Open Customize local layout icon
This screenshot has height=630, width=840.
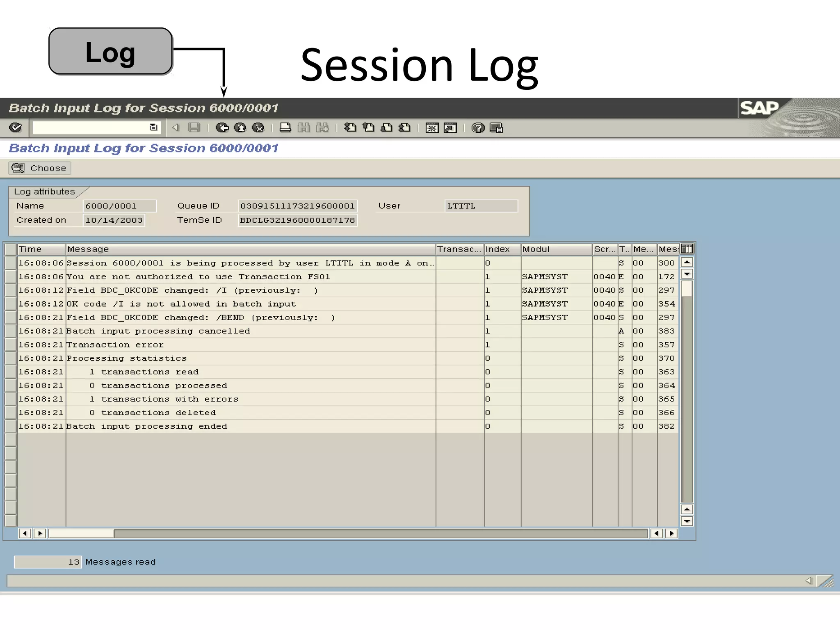point(496,128)
